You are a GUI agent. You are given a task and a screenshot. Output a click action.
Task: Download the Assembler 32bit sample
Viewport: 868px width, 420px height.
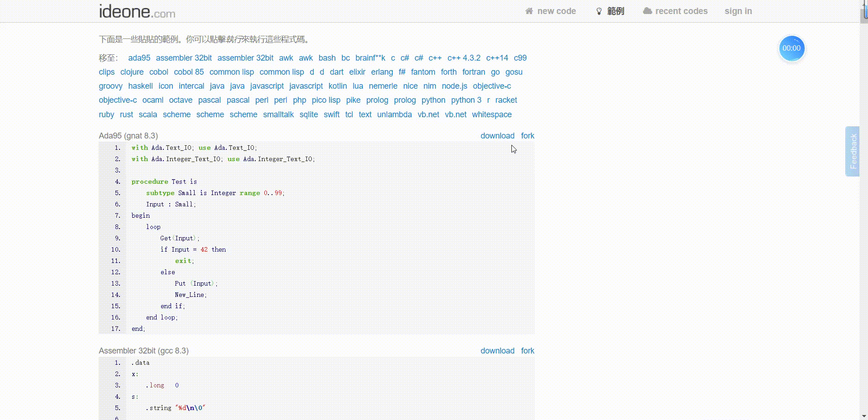point(497,351)
